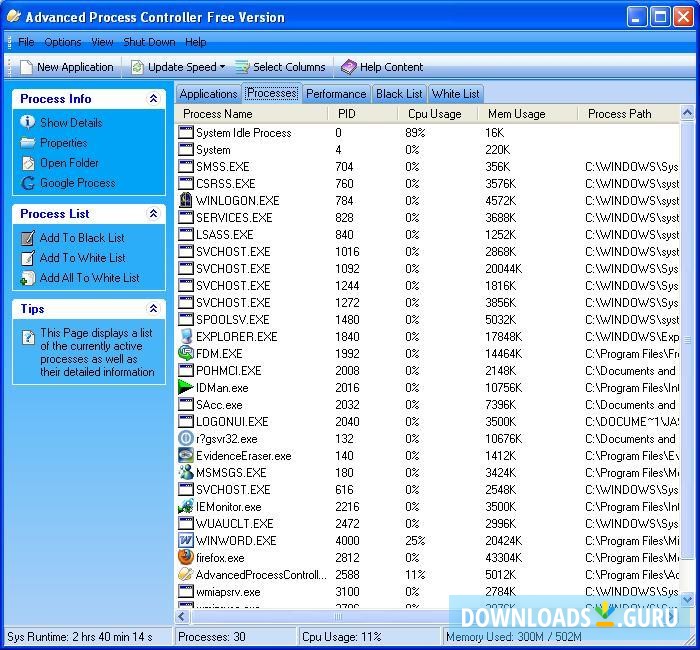Click the vertical scrollbar up arrow
This screenshot has width=700, height=650.
tap(688, 113)
